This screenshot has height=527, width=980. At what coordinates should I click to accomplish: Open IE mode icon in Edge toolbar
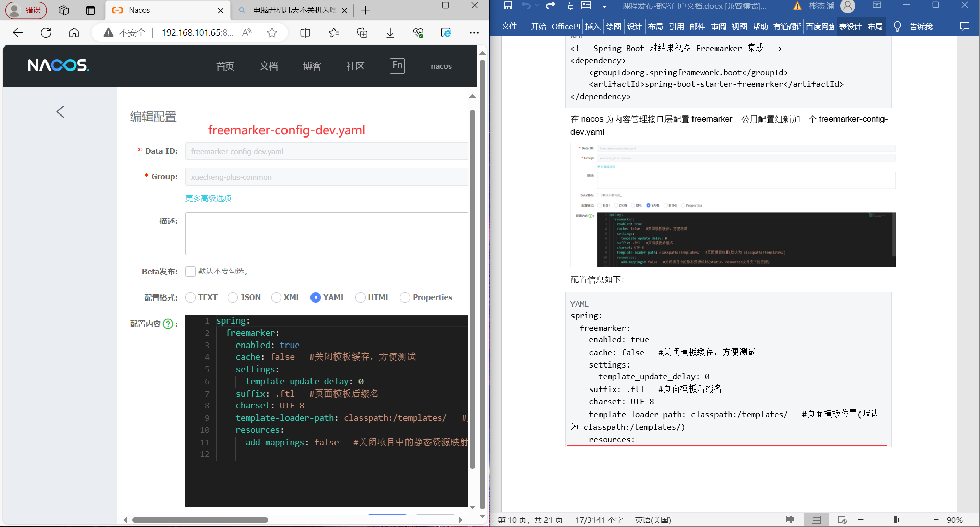(446, 33)
